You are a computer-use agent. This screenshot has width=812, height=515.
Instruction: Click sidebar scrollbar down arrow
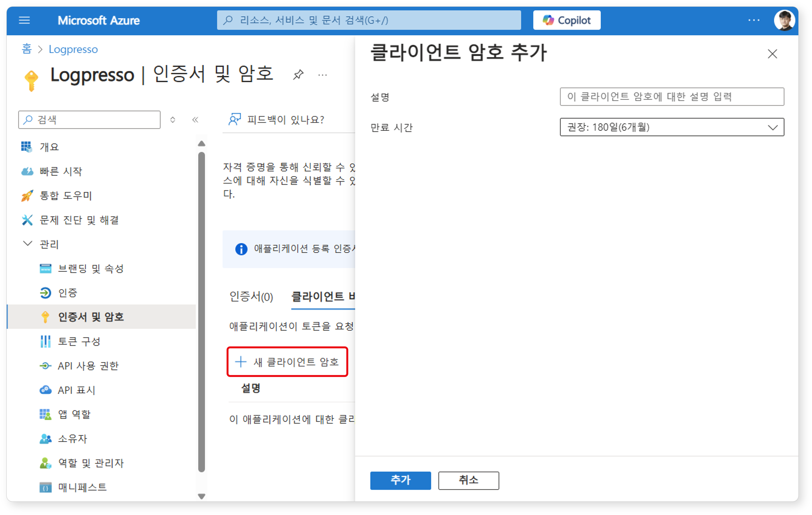pos(202,496)
